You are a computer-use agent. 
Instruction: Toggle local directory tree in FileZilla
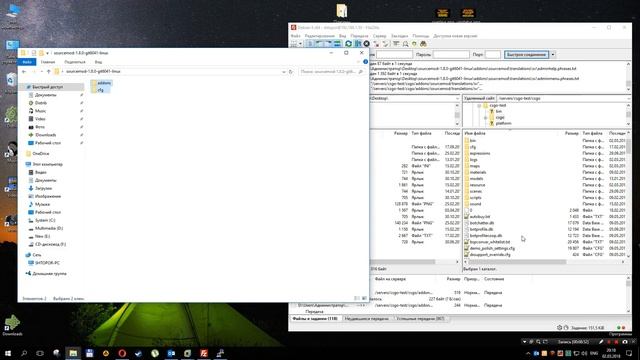click(319, 44)
